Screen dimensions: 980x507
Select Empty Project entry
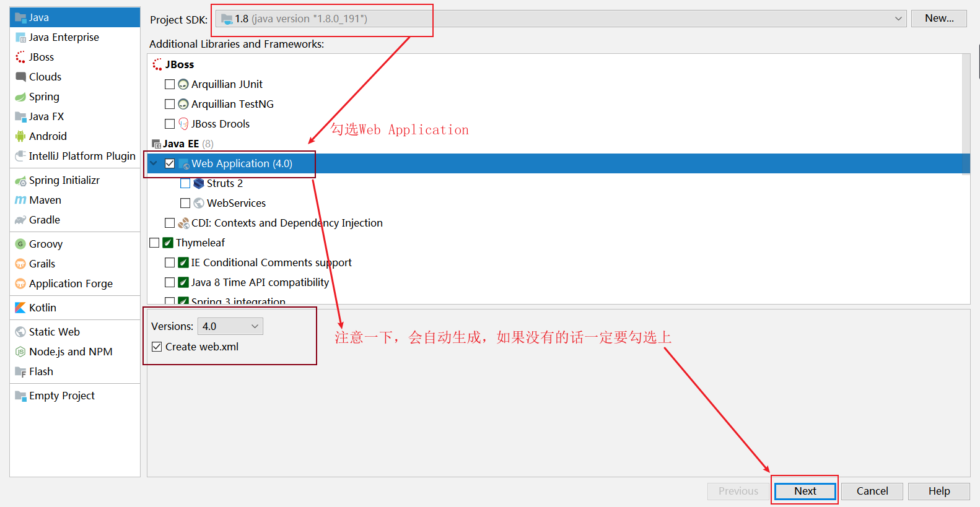pos(75,396)
